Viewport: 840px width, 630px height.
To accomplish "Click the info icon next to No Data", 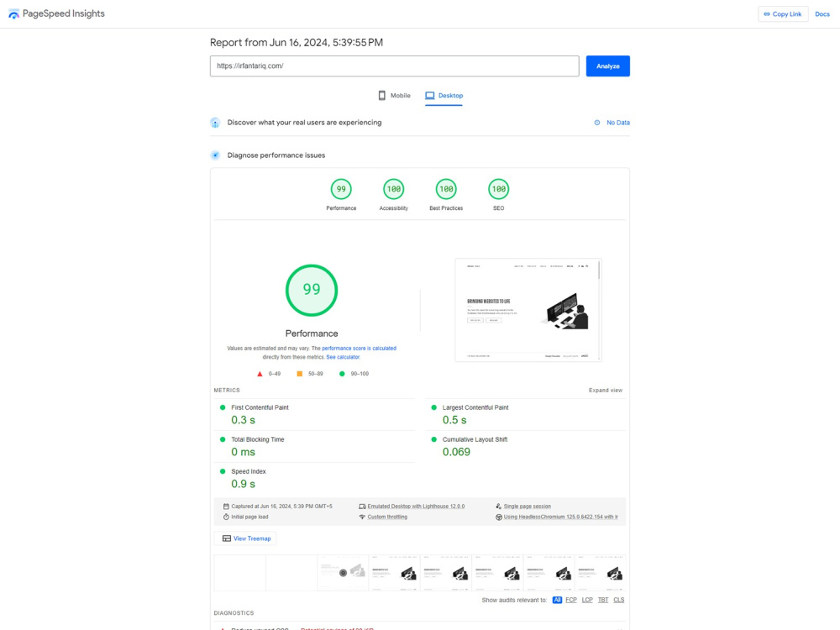I will pyautogui.click(x=596, y=123).
